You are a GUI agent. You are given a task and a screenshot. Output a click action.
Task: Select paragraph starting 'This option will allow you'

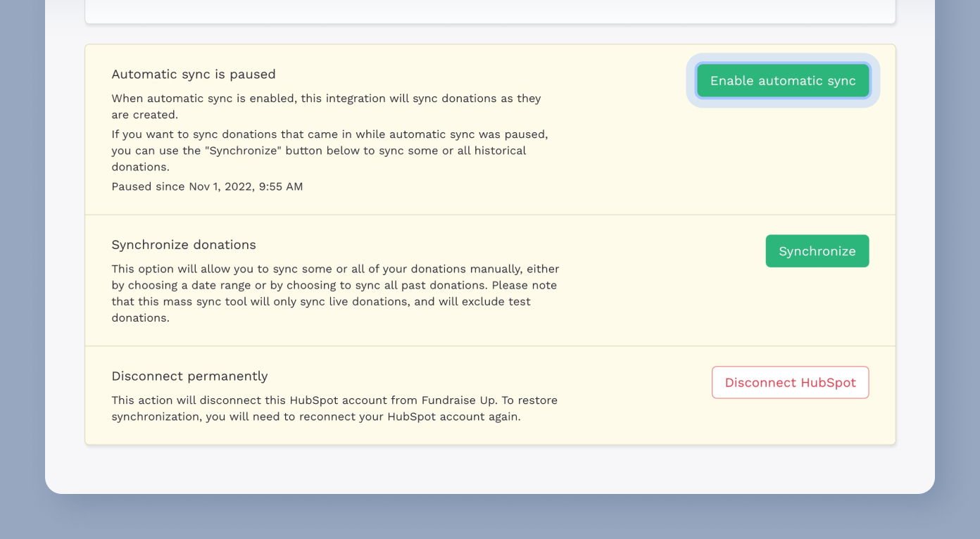(335, 293)
